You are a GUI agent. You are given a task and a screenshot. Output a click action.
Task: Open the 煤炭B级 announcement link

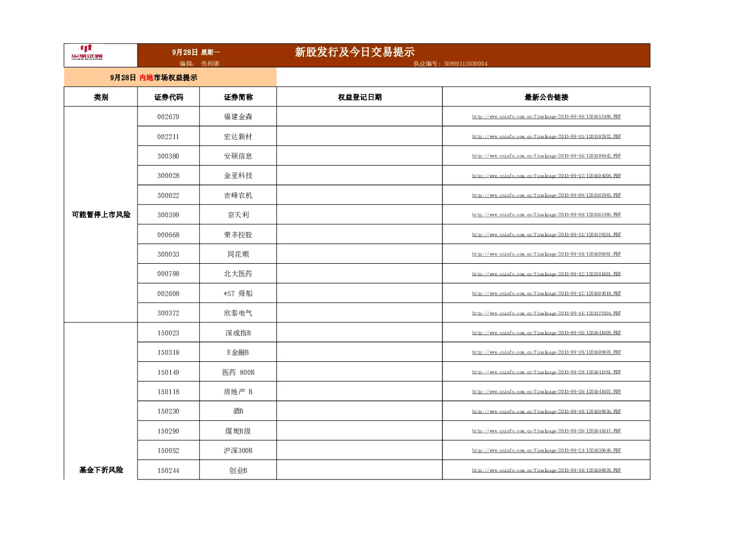click(x=546, y=431)
